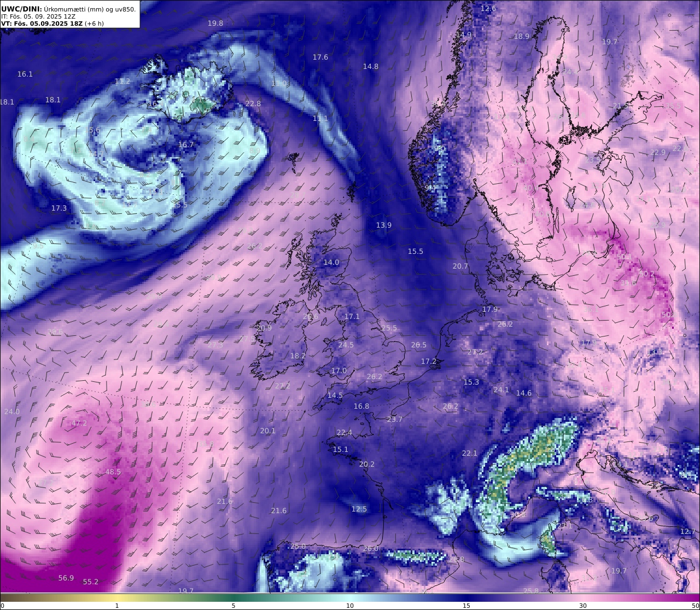Select the 16.7 value label
The image size is (700, 610).
pyautogui.click(x=186, y=145)
